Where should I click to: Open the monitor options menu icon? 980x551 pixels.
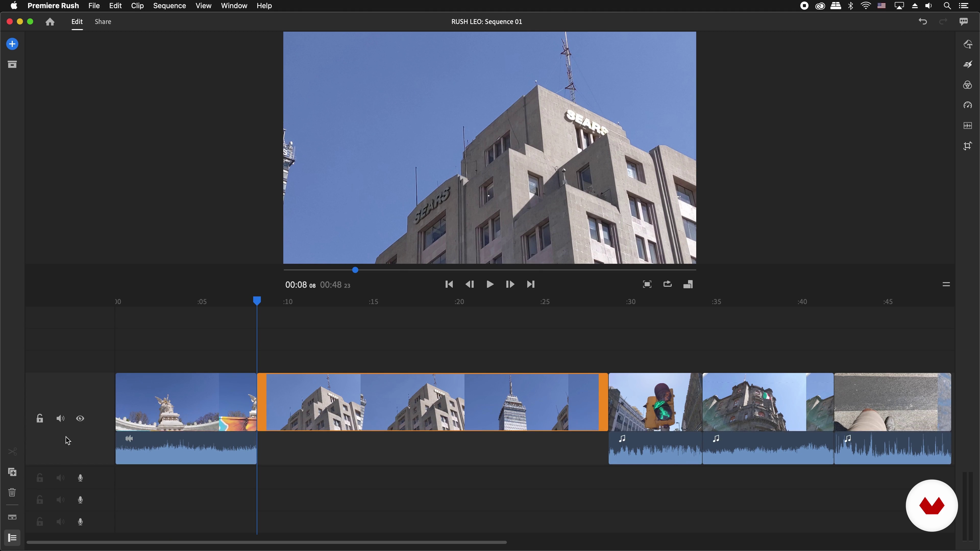(946, 284)
